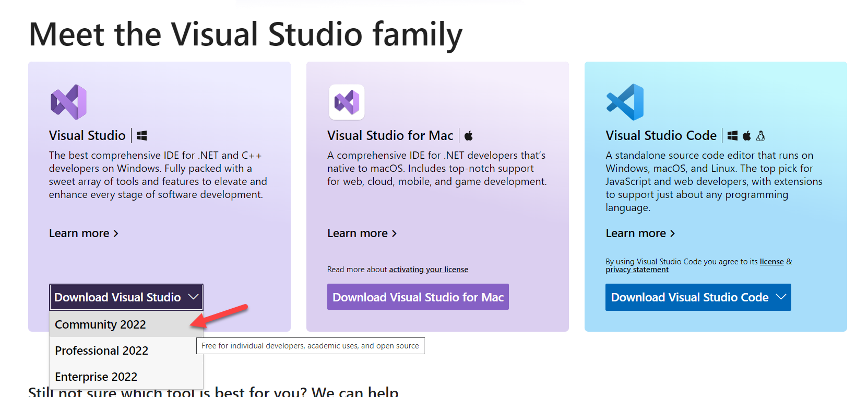This screenshot has height=397, width=868.
Task: Open Learn more under Visual Studio for Mac
Action: click(x=362, y=233)
